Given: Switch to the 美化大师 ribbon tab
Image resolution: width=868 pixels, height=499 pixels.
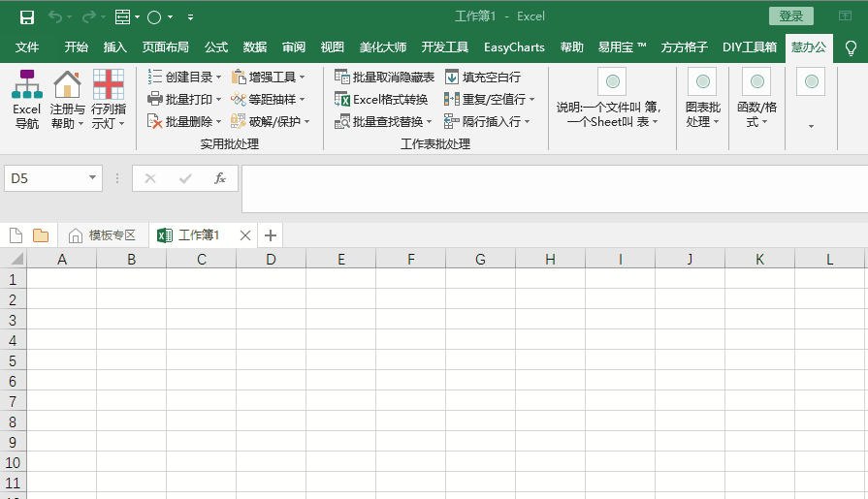Looking at the screenshot, I should pyautogui.click(x=382, y=47).
